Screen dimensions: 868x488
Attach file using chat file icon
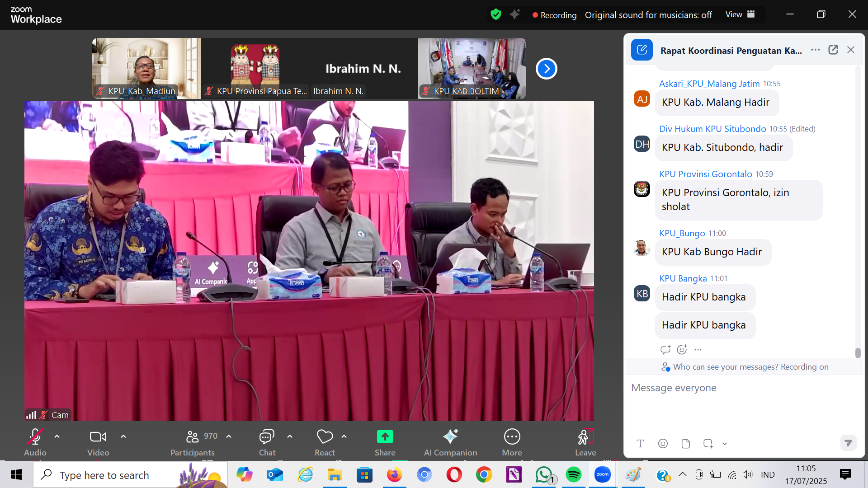tap(685, 444)
